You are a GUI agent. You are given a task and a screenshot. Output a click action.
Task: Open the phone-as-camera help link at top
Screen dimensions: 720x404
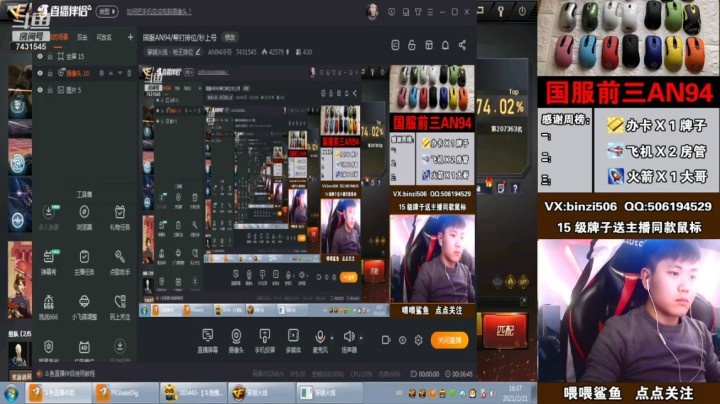point(159,11)
